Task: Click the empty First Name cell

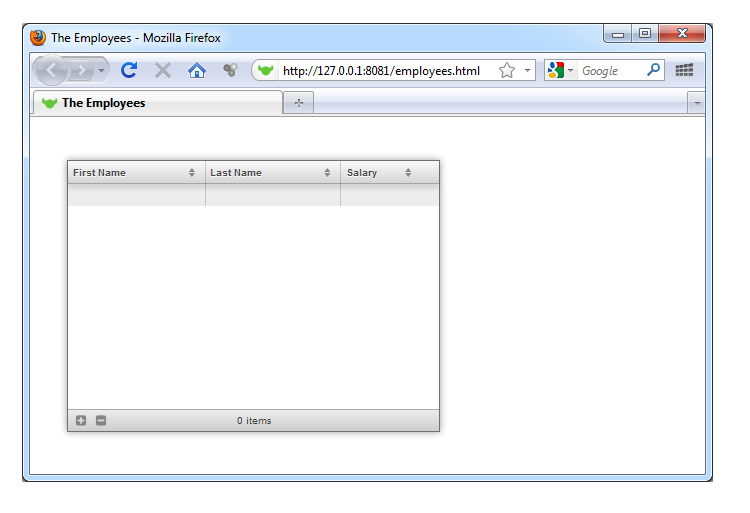Action: coord(136,195)
